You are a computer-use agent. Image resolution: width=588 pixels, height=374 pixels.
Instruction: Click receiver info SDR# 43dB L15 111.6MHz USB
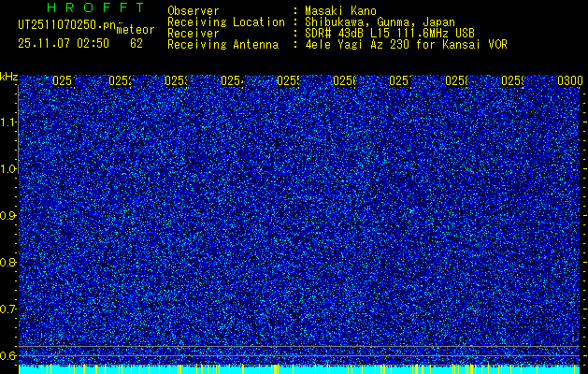click(390, 33)
